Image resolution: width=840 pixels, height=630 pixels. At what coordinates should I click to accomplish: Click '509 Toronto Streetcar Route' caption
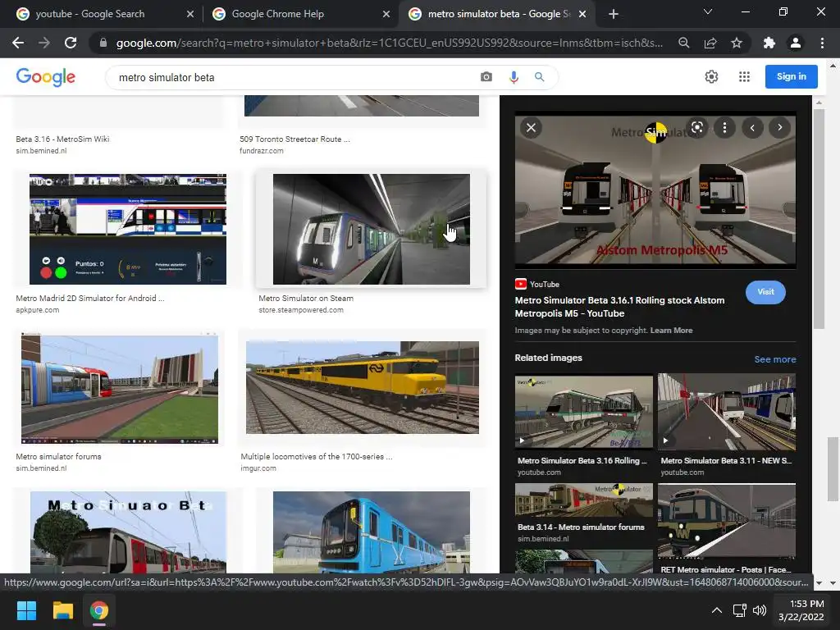(294, 139)
